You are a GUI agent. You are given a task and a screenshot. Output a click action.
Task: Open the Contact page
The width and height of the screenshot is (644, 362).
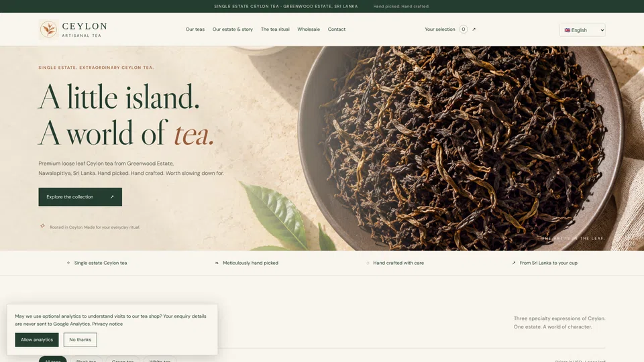336,29
